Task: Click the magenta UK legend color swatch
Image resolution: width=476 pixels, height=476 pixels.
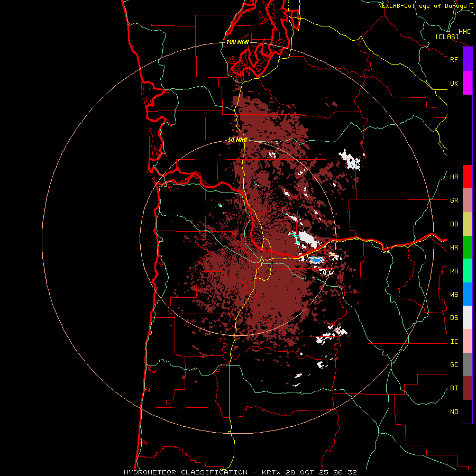Action: point(467,83)
